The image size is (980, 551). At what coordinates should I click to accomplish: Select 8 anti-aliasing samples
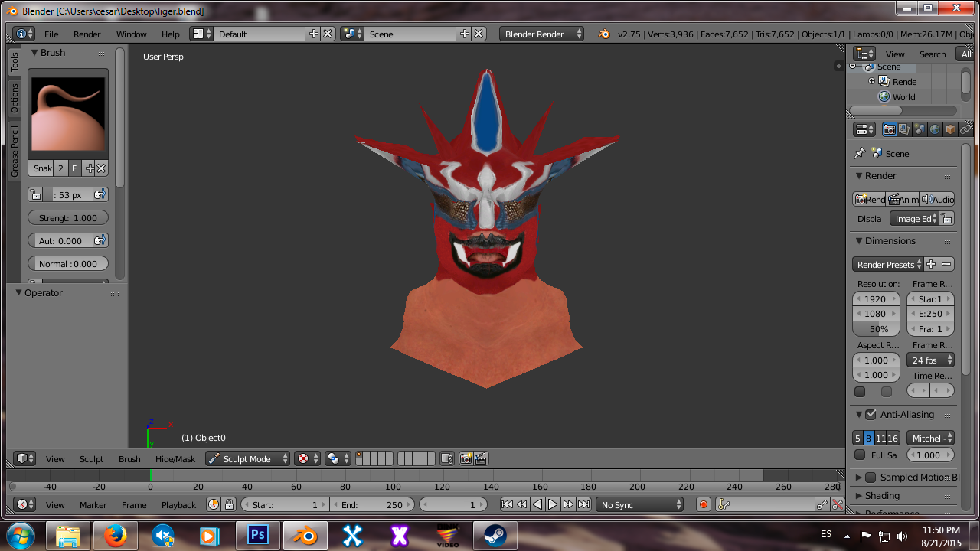tap(869, 439)
